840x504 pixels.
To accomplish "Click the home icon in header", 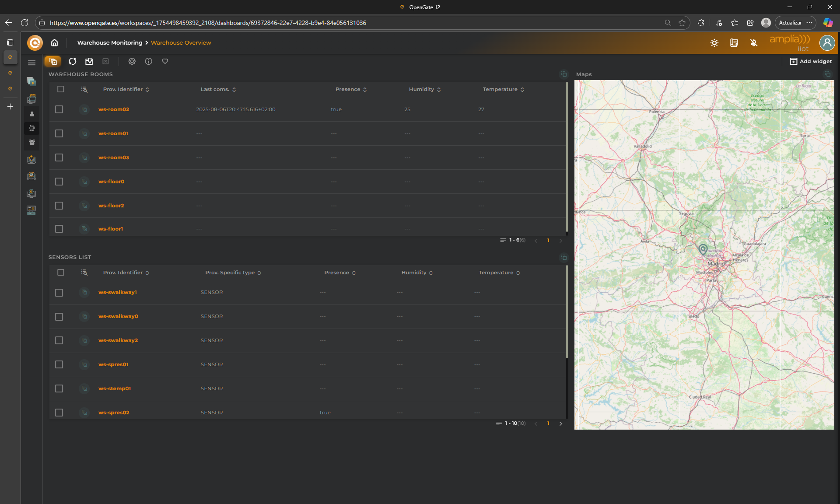I will (x=54, y=42).
